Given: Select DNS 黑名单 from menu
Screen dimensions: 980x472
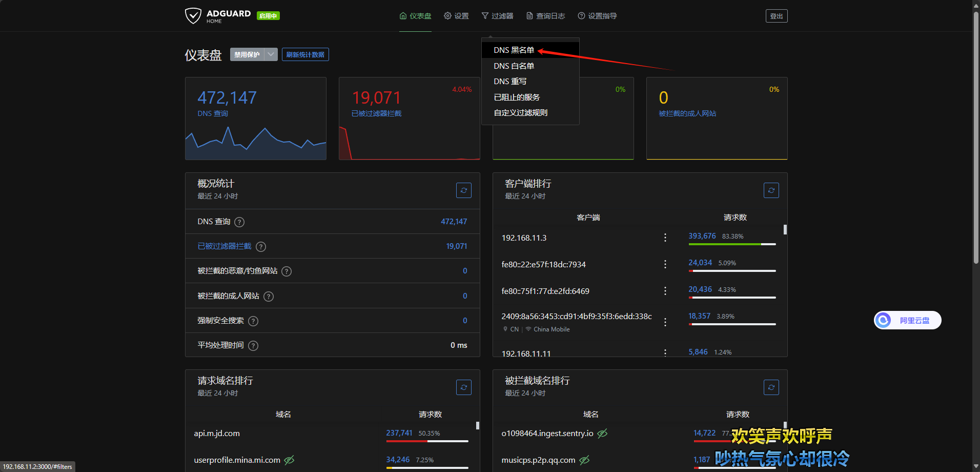Looking at the screenshot, I should 514,50.
